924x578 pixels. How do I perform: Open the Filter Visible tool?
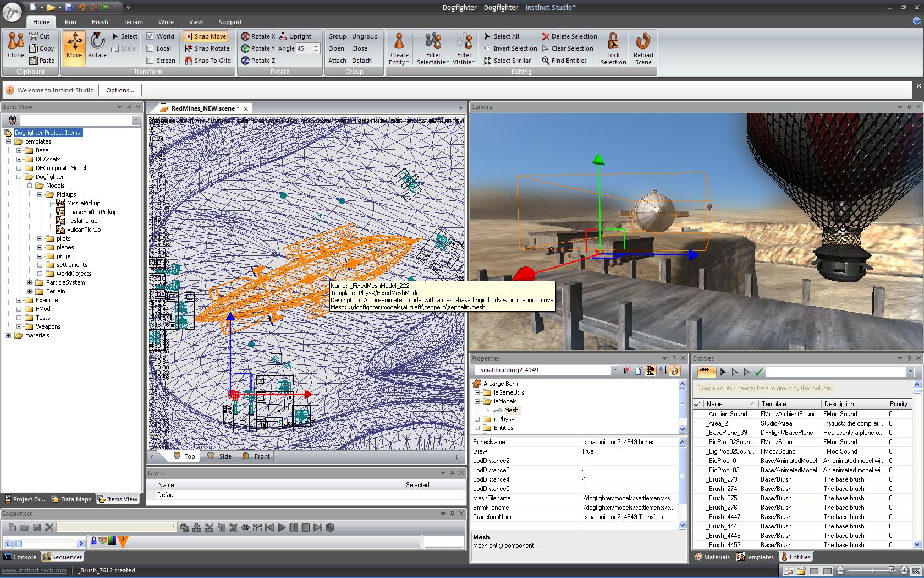tap(464, 48)
